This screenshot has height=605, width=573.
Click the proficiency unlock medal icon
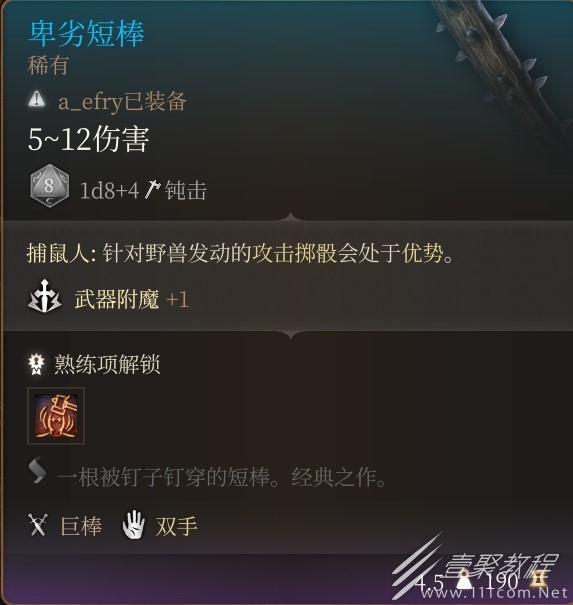[37, 364]
